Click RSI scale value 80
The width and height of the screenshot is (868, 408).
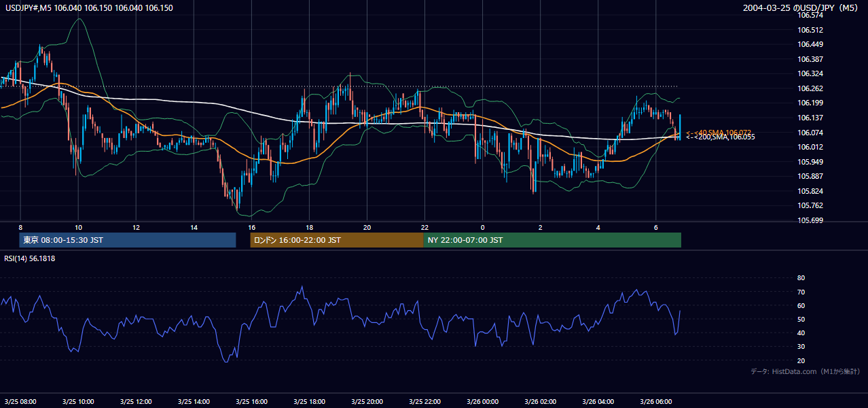(801, 278)
